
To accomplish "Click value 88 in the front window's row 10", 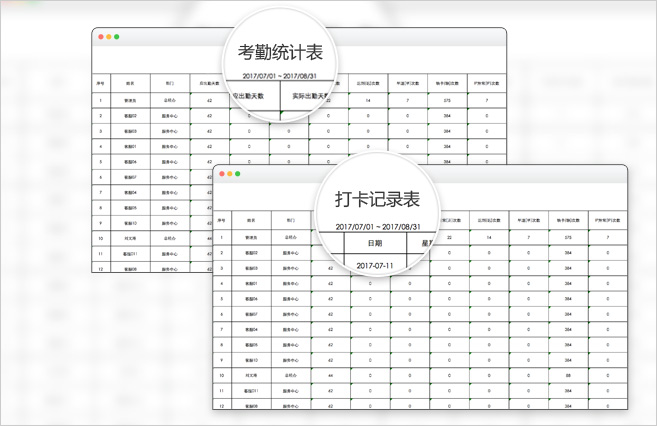I will [x=568, y=375].
